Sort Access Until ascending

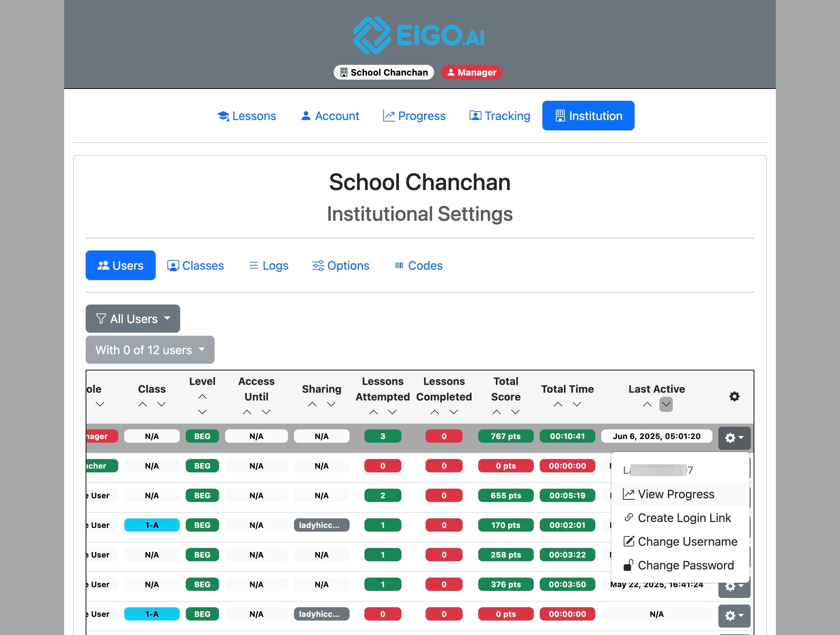pos(247,412)
